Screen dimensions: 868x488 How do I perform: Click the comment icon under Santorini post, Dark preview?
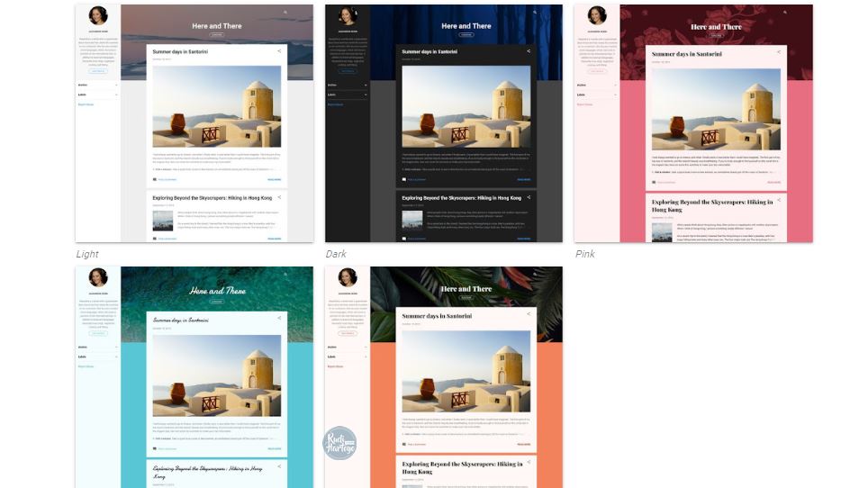(x=404, y=179)
